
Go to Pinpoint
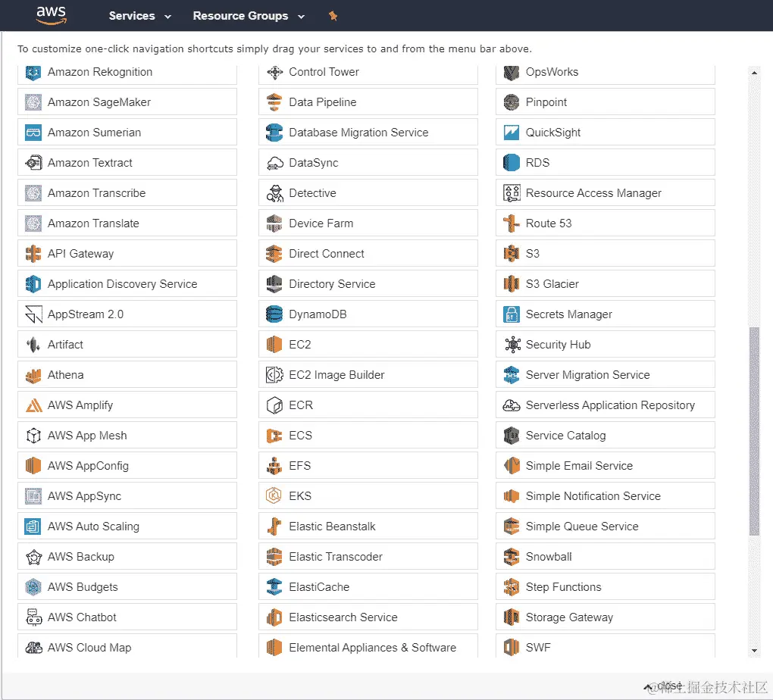click(606, 102)
